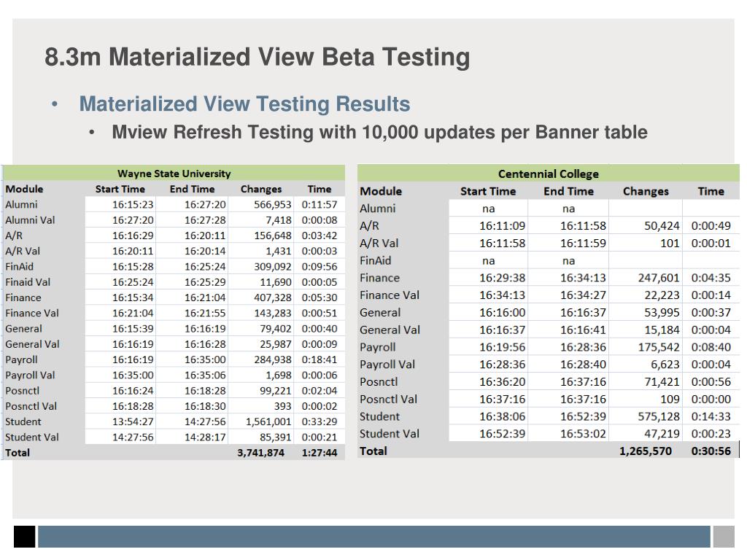Click Centennial General Val time 0:00:04
Image resolution: width=747 pixels, height=560 pixels.
pos(711,330)
